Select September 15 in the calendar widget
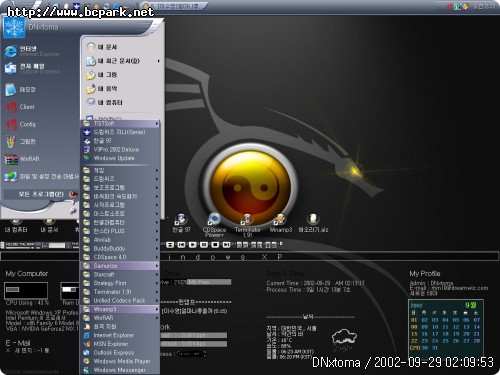The width and height of the screenshot is (500, 375). click(414, 334)
